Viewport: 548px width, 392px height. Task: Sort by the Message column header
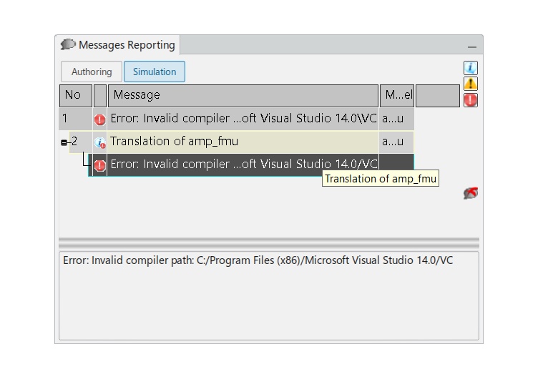click(243, 95)
